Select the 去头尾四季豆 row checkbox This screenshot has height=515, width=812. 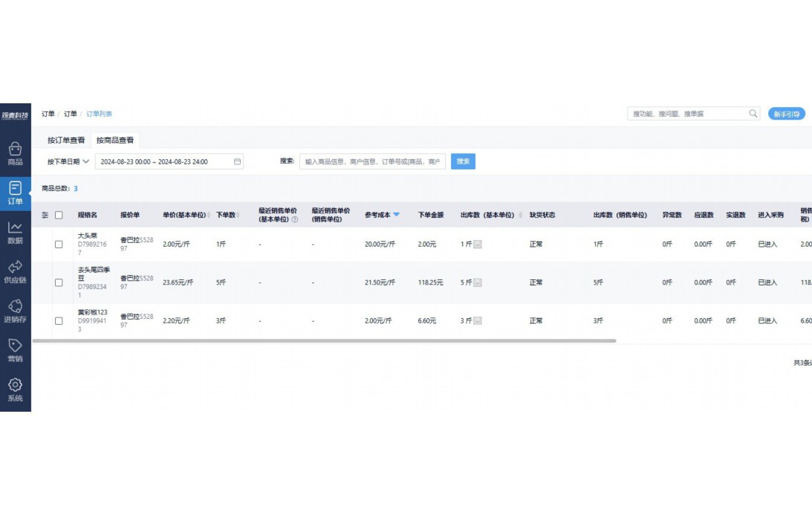coord(59,282)
